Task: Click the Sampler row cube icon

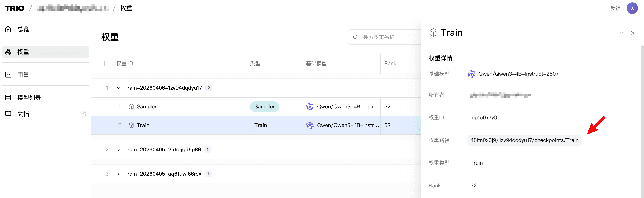Action: tap(131, 107)
